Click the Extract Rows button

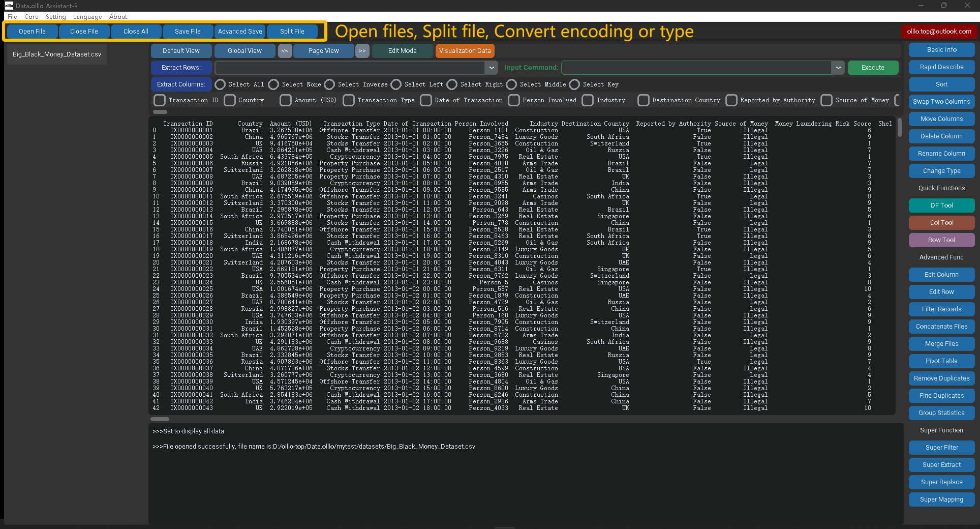pyautogui.click(x=181, y=68)
